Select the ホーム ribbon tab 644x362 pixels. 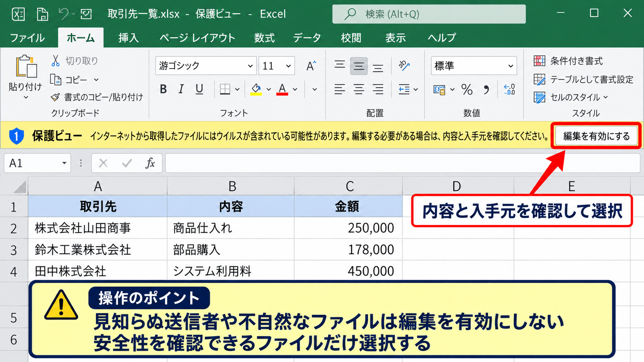coord(80,38)
